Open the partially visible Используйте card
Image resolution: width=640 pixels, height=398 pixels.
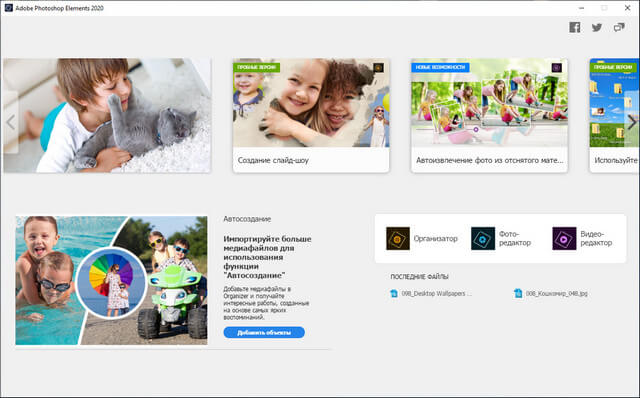click(x=614, y=116)
